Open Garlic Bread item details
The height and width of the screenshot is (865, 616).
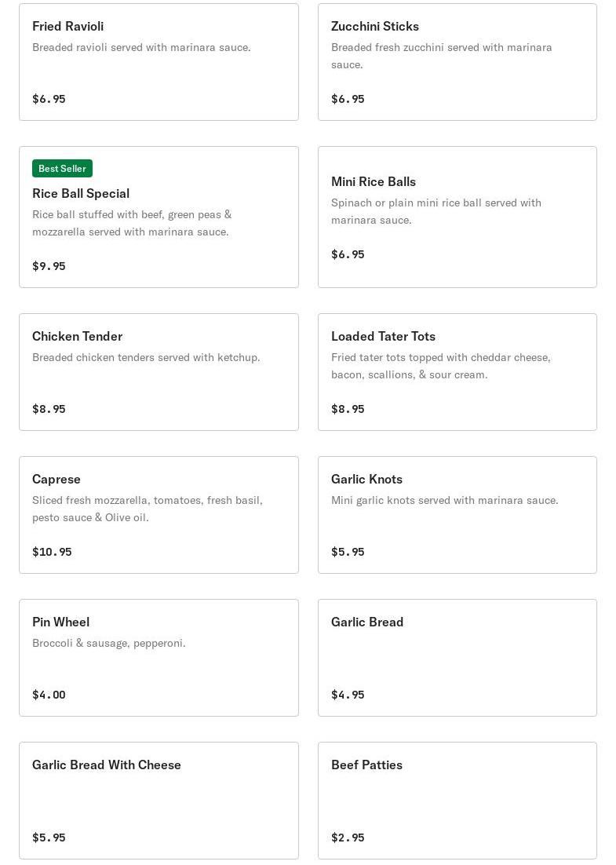[457, 658]
